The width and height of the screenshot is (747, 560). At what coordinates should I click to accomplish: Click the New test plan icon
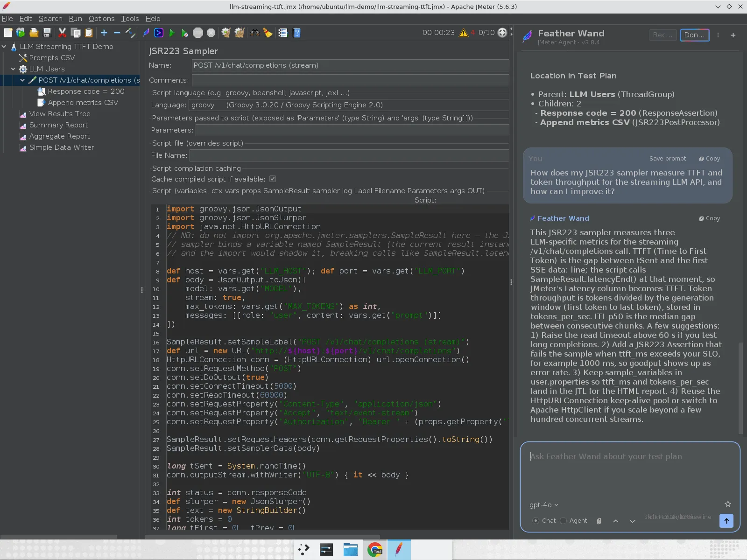click(x=8, y=33)
